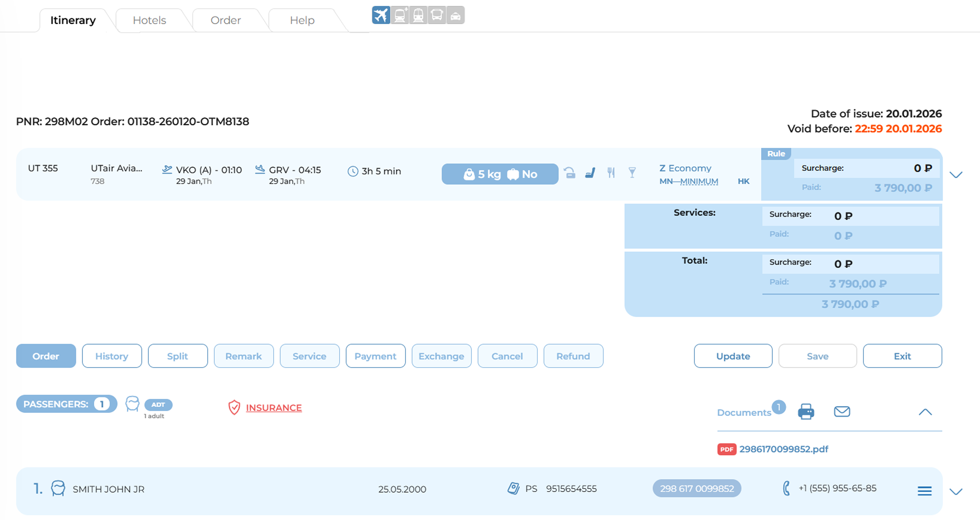Choose the taxi transport icon
The width and height of the screenshot is (980, 520).
point(455,16)
